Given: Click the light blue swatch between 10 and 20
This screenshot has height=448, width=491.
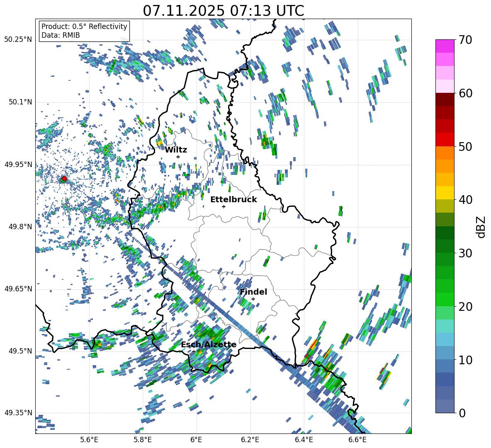Looking at the screenshot, I should point(445,339).
